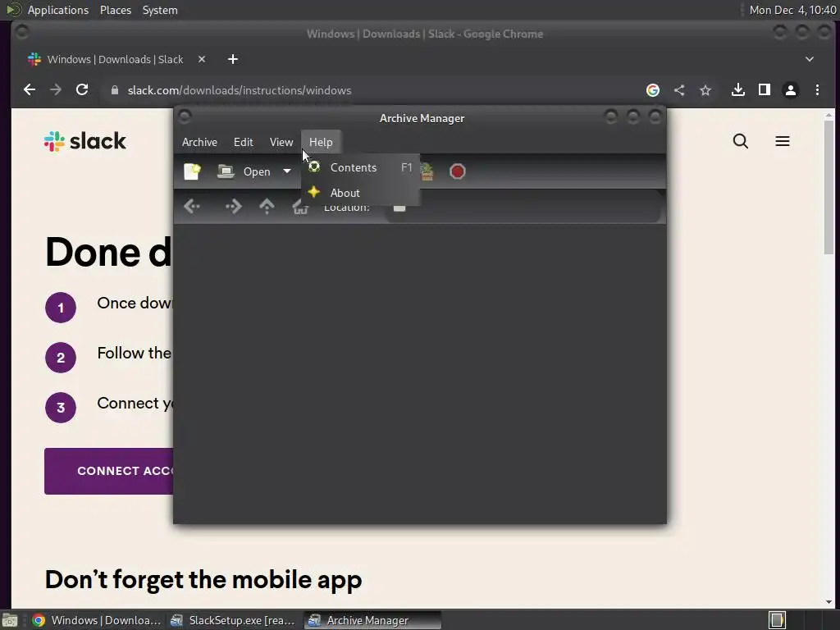Select the Windows | Downloads | Slack tab
This screenshot has width=840, height=630.
pyautogui.click(x=115, y=59)
